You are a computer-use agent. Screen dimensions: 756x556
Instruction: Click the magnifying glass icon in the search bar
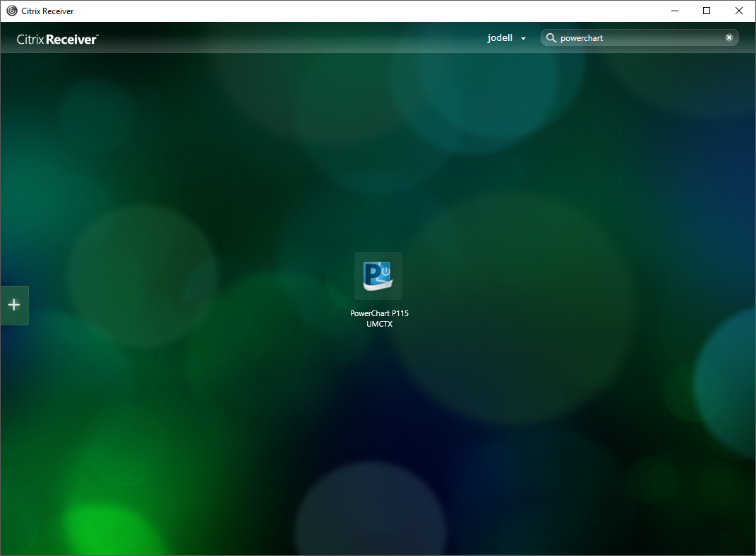tap(551, 37)
